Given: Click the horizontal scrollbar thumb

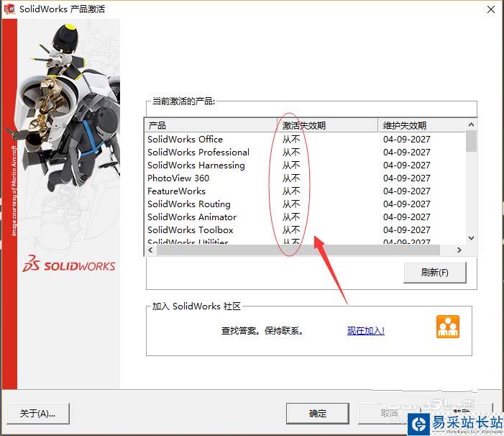Looking at the screenshot, I should click(298, 250).
